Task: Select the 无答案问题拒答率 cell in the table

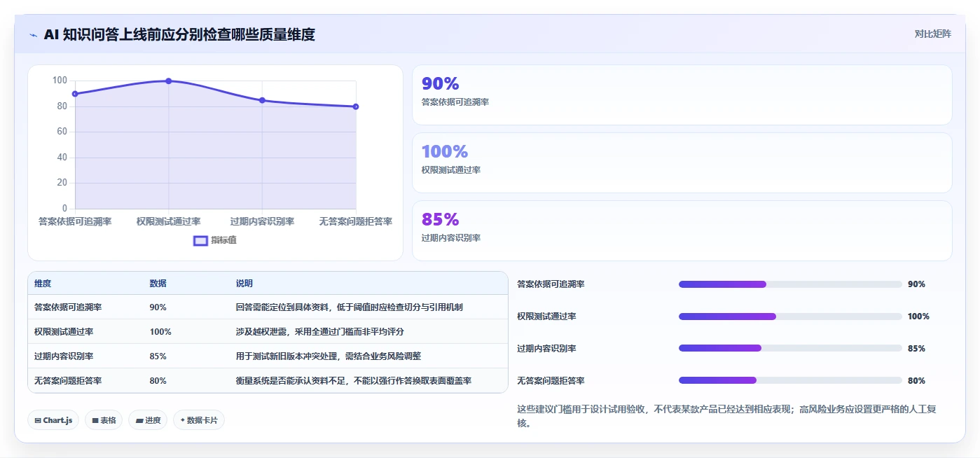Action: click(x=68, y=381)
